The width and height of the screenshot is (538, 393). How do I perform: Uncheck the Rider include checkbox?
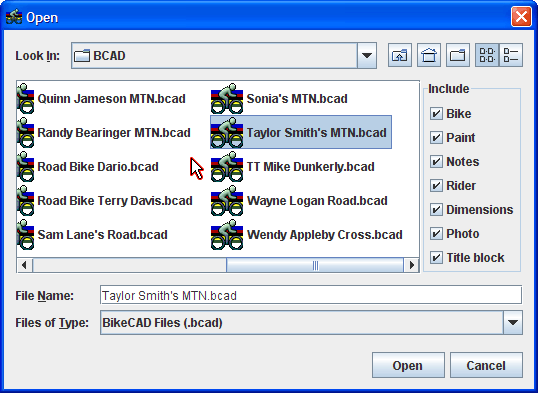(436, 186)
